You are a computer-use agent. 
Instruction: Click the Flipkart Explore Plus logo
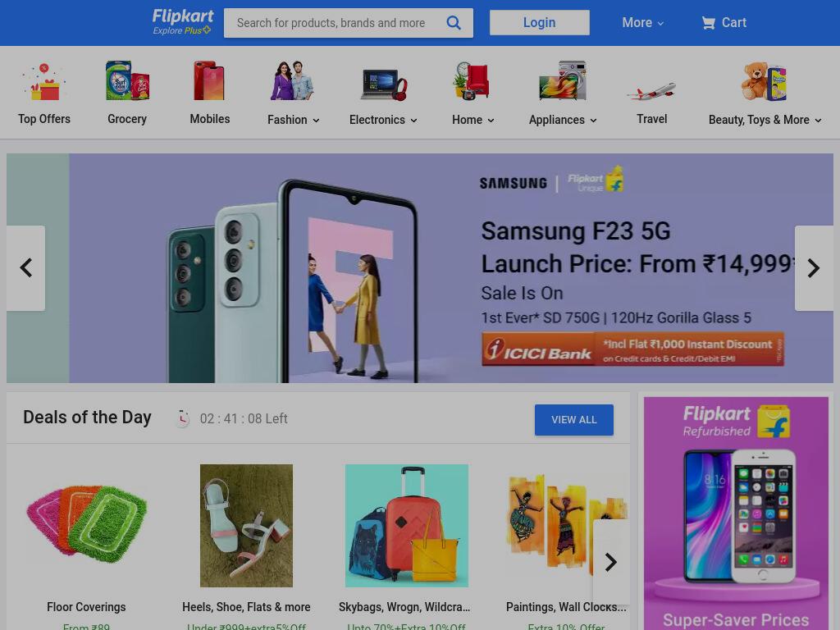pos(182,22)
